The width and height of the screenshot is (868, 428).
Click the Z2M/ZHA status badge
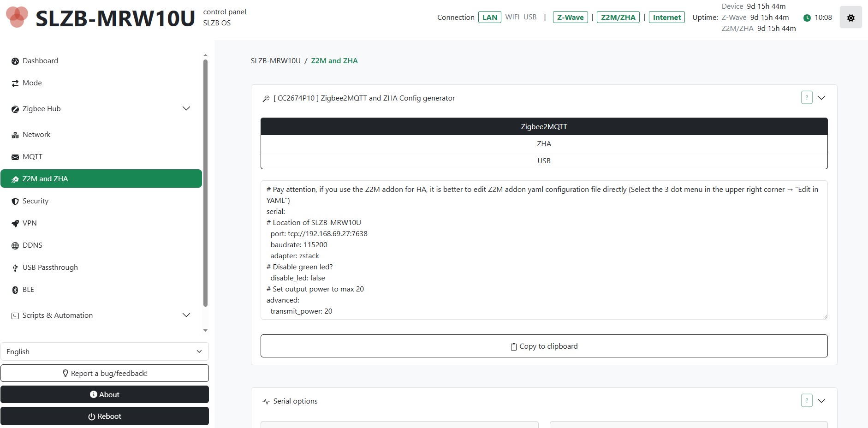coord(618,18)
